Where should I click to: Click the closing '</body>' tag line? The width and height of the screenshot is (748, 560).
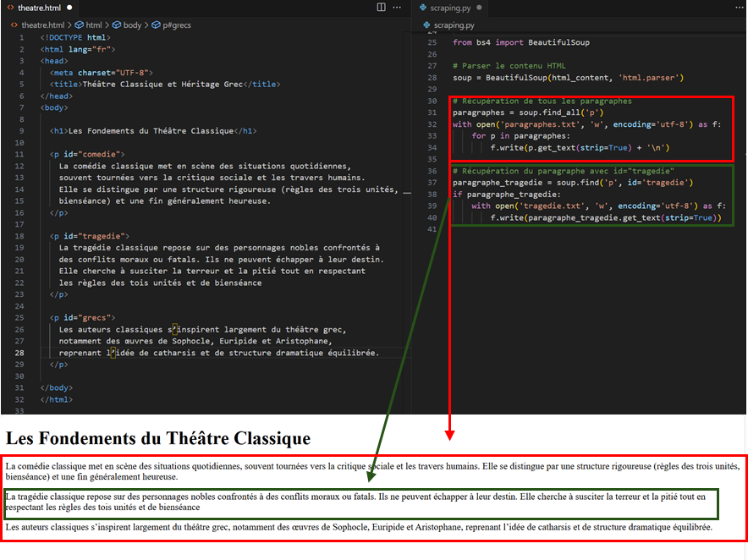click(x=57, y=387)
